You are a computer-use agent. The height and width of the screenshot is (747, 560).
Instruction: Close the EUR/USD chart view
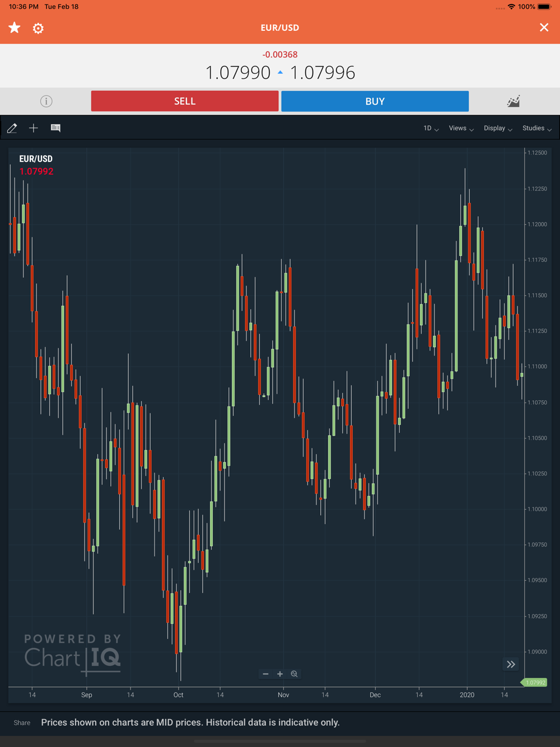(544, 27)
